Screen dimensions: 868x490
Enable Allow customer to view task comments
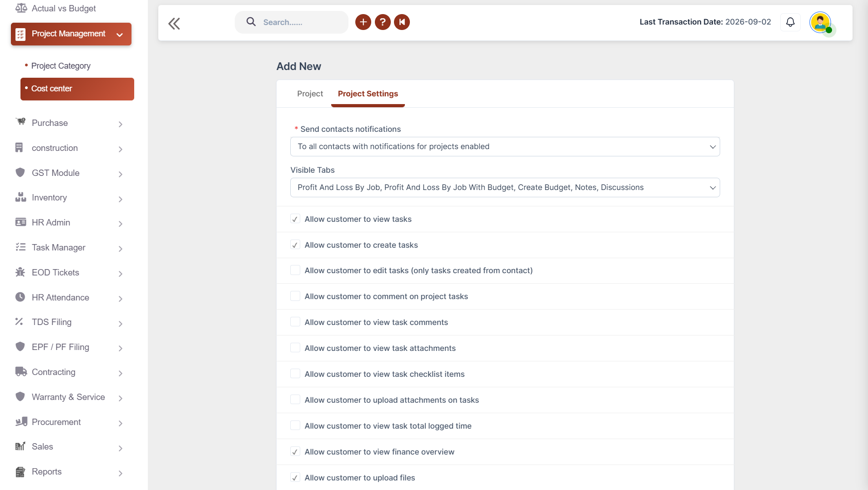[295, 322]
